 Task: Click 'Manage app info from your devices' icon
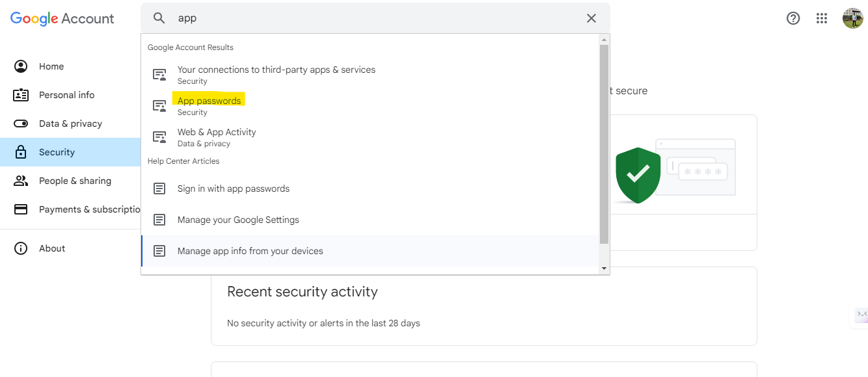159,251
